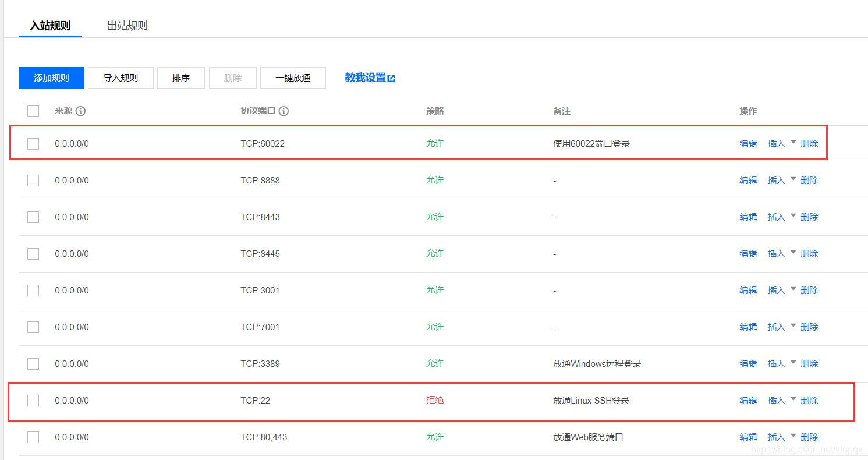868x460 pixels.
Task: Click the 放通Windows远程登录 remark
Action: click(597, 364)
